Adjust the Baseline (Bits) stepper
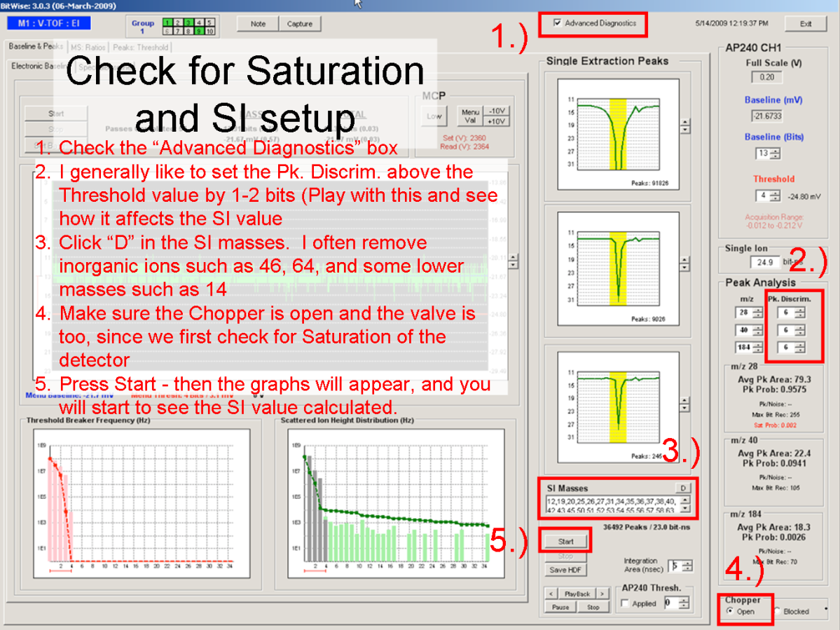The width and height of the screenshot is (840, 630). [775, 153]
